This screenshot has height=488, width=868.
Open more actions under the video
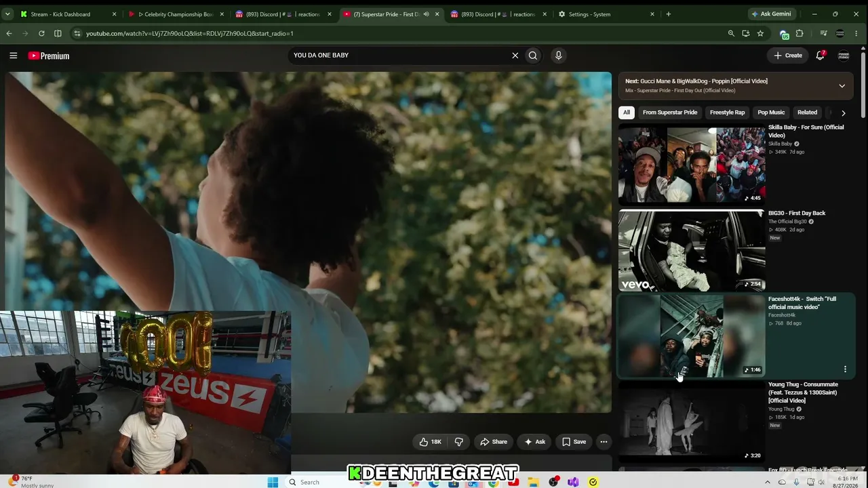pos(604,442)
